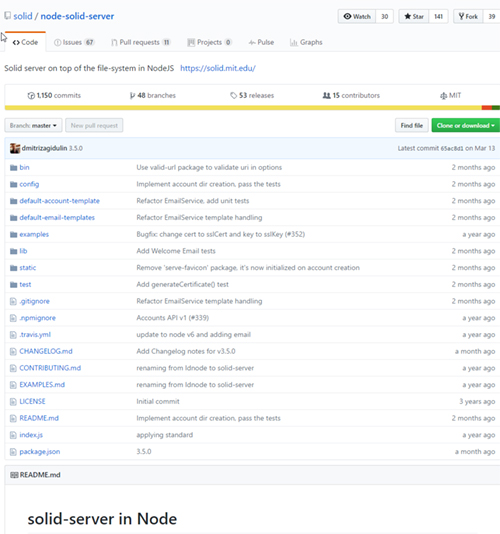Open the LICENSE file link
This screenshot has height=534, width=500.
click(x=32, y=401)
